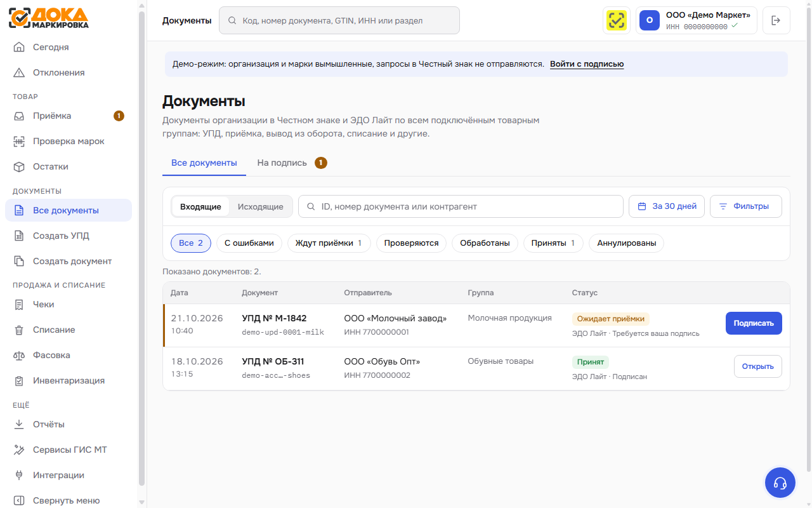Go to Проверка марок section
This screenshot has width=812, height=508.
pos(69,141)
